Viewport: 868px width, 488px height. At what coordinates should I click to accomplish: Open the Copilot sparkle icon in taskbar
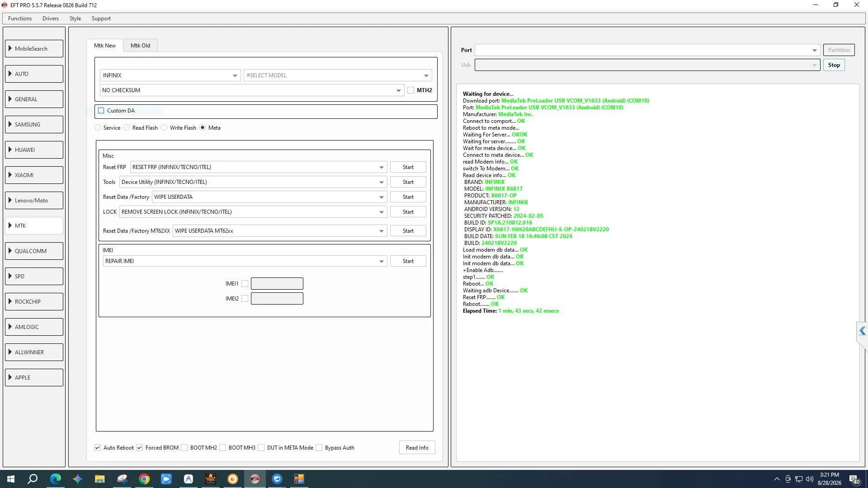pyautogui.click(x=77, y=479)
